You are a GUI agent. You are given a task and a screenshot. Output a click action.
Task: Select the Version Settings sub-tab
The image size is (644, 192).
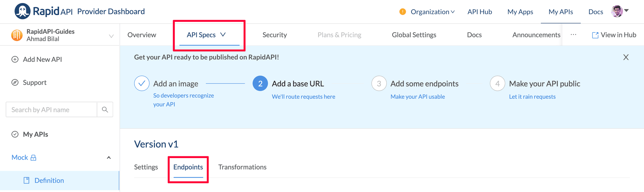click(x=146, y=167)
